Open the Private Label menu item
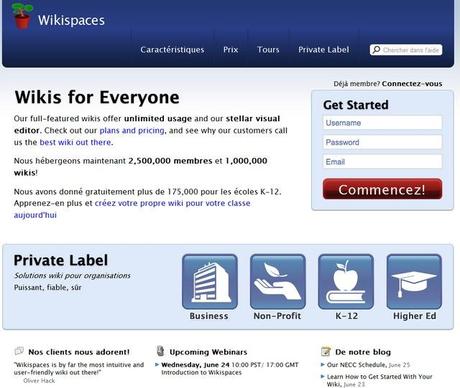The width and height of the screenshot is (460, 388). click(324, 50)
